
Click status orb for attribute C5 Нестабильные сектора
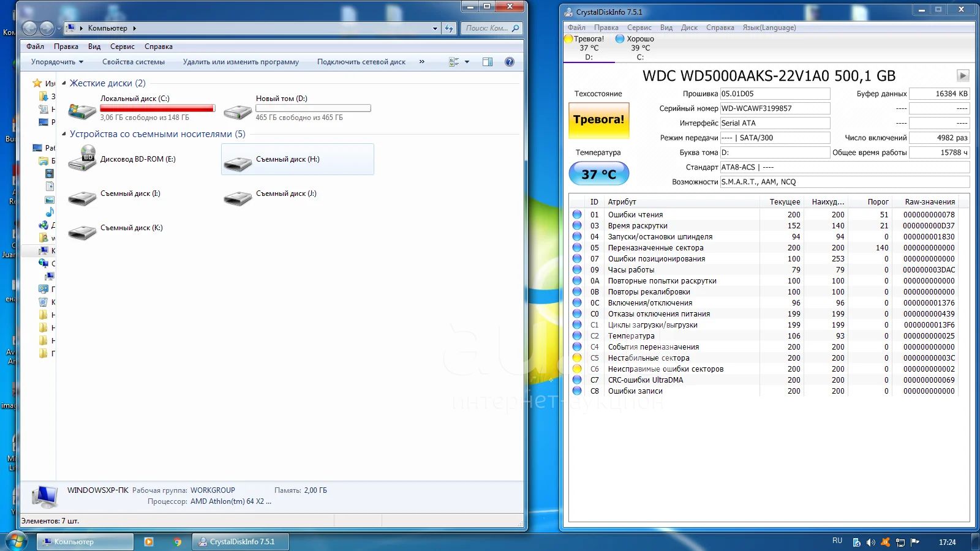tap(577, 358)
